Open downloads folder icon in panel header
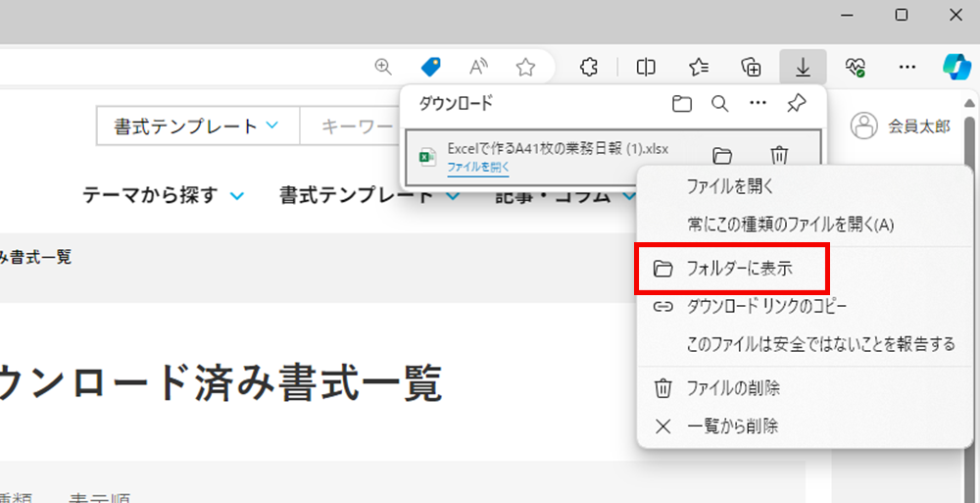The image size is (980, 503). point(682,103)
